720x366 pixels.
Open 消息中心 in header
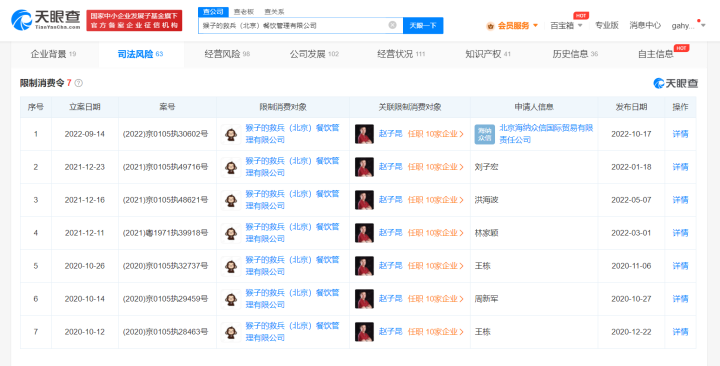pyautogui.click(x=645, y=26)
